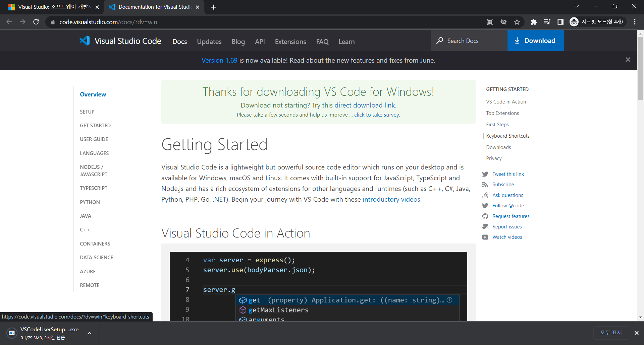Click the VSCodeUserSetup download file icon
The image size is (644, 345).
click(x=12, y=333)
